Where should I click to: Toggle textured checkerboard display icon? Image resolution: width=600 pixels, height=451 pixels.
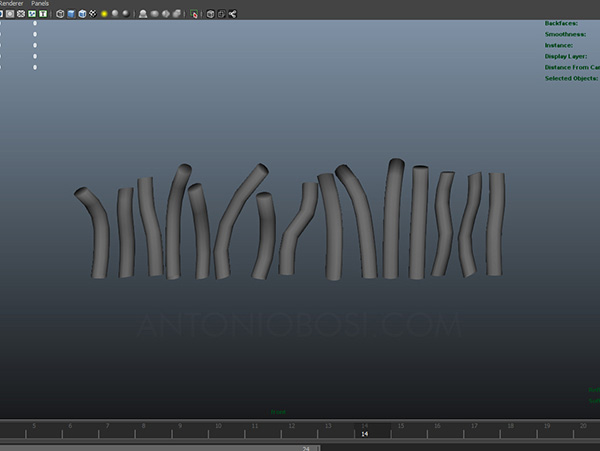point(93,14)
